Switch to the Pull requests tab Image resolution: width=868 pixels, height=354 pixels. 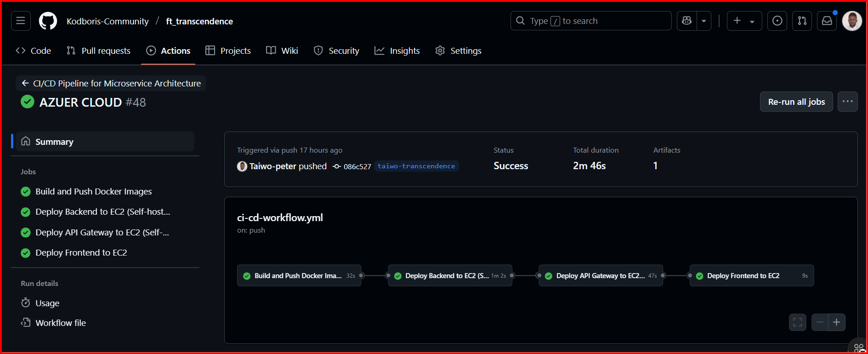[x=98, y=51]
